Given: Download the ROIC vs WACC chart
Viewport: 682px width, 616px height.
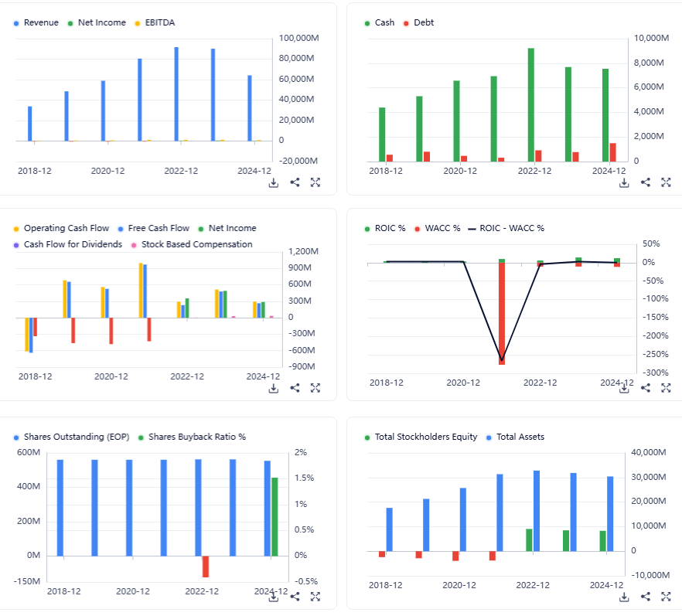Looking at the screenshot, I should pyautogui.click(x=624, y=388).
